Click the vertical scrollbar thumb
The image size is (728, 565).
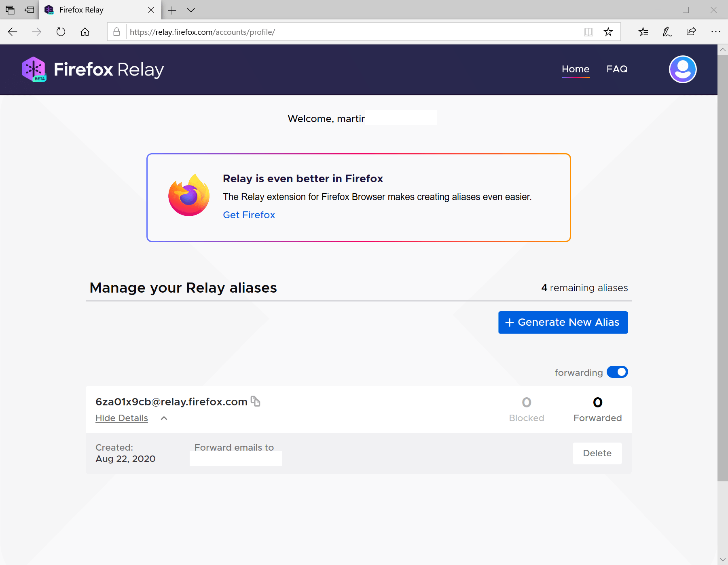click(x=722, y=268)
